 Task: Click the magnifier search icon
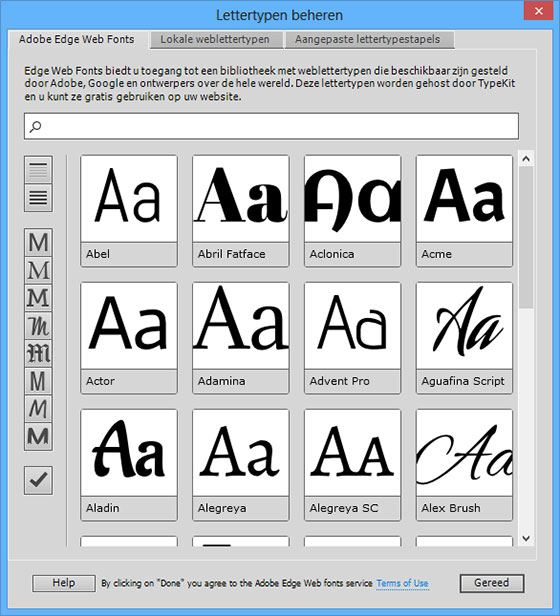(35, 126)
